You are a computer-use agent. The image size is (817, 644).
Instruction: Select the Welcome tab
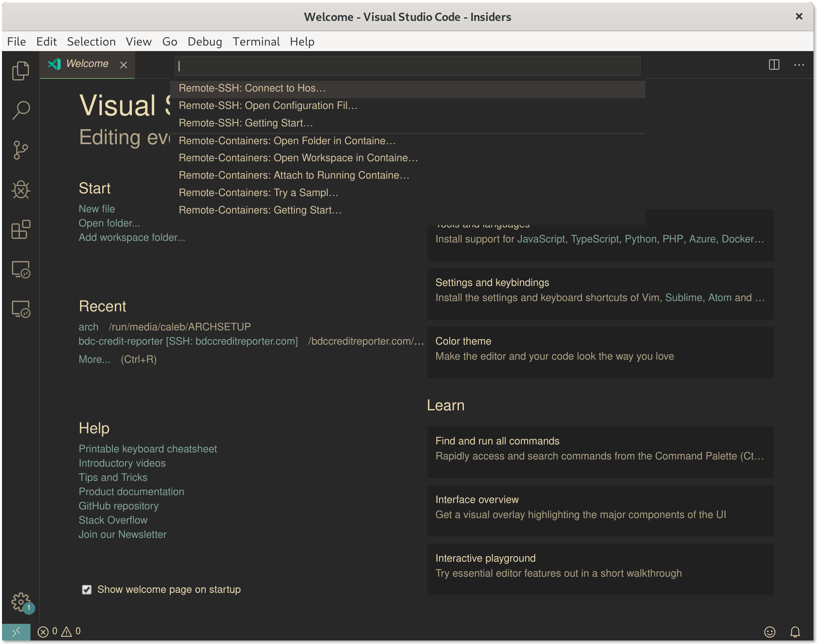(x=87, y=64)
